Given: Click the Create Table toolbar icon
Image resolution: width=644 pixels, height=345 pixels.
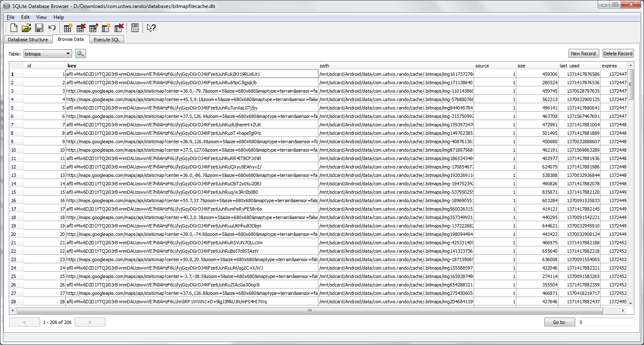Looking at the screenshot, I should pyautogui.click(x=68, y=28).
